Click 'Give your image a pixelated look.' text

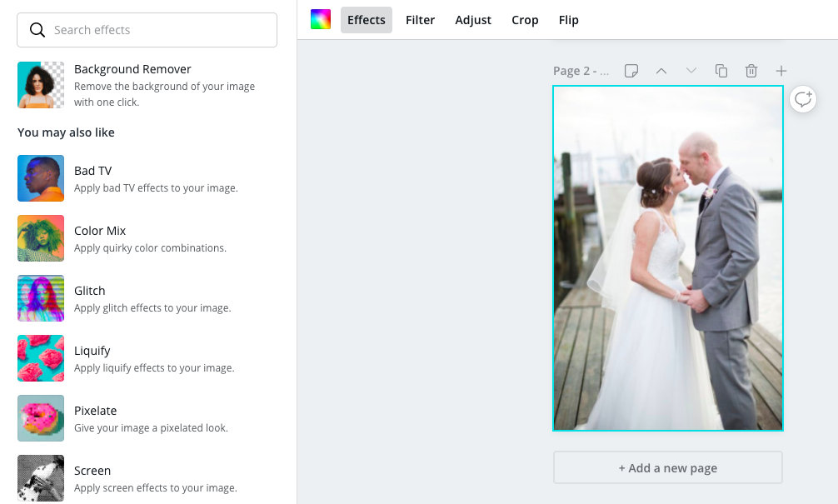pos(152,427)
